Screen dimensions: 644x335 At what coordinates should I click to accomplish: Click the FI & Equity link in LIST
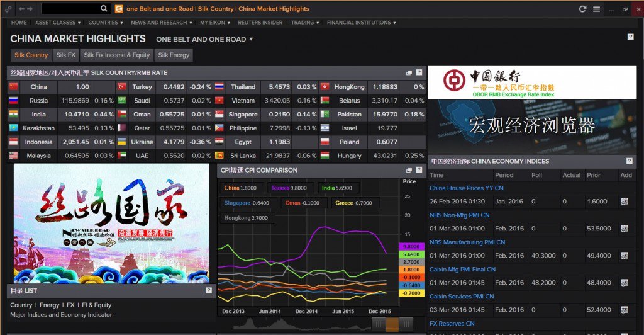coord(96,305)
